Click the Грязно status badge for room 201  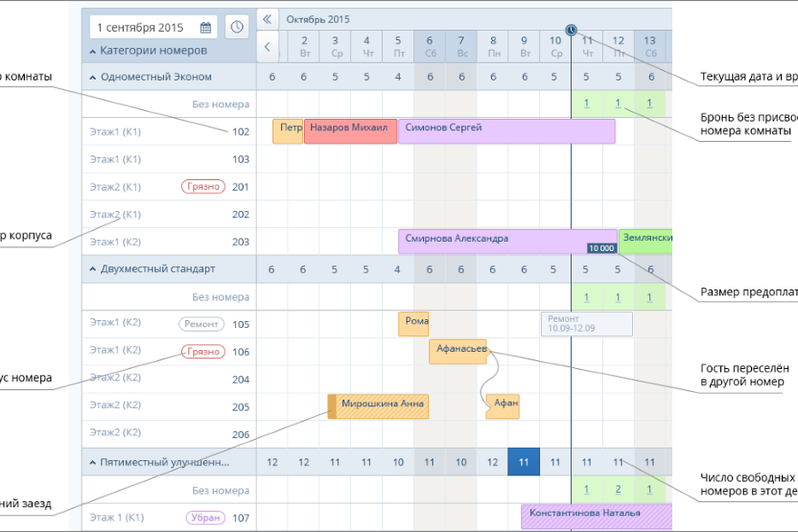(x=203, y=187)
